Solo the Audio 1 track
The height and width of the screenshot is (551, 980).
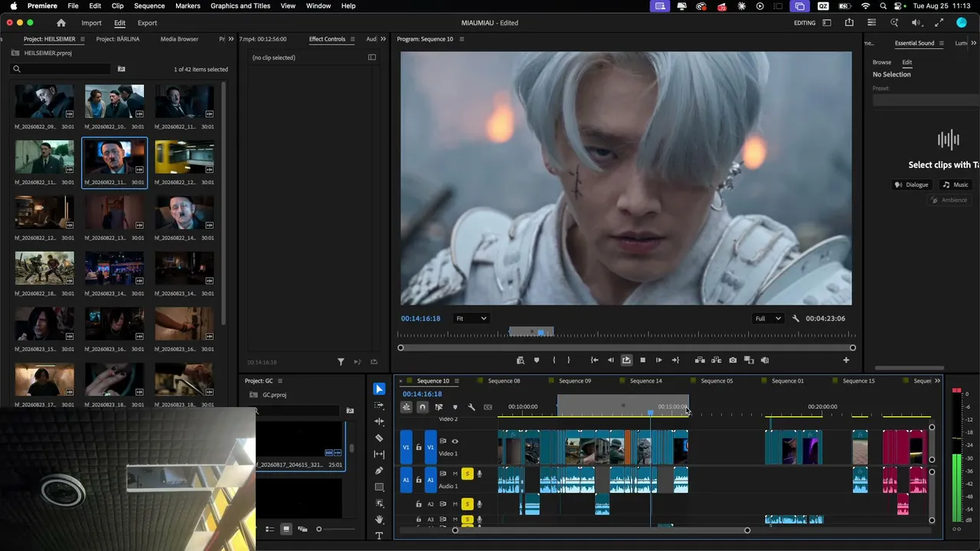click(x=467, y=474)
